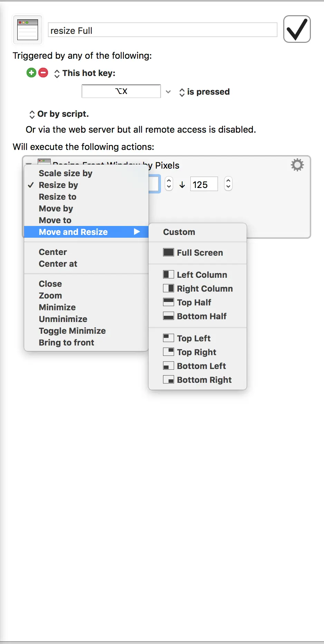Select the Top Half layout icon

(169, 302)
